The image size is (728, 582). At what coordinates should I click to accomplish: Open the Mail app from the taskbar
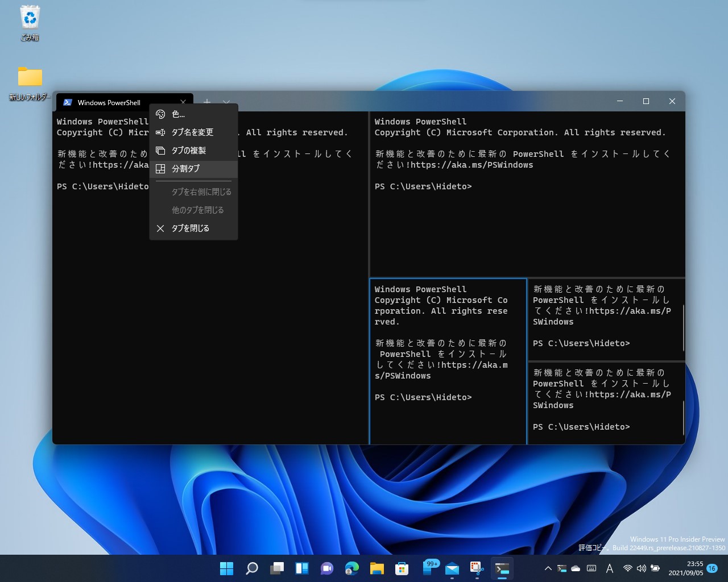[452, 568]
